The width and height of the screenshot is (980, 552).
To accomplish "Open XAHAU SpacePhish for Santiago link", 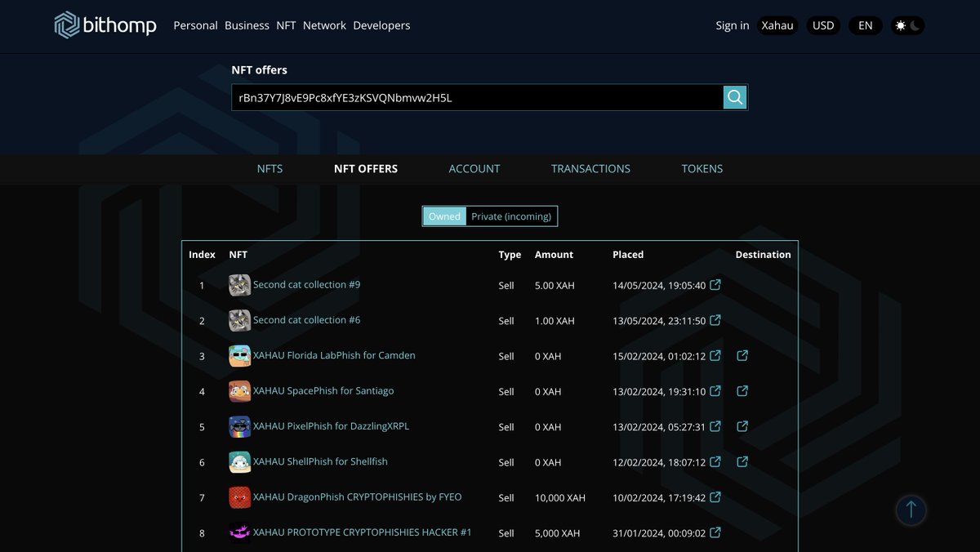I will (323, 391).
